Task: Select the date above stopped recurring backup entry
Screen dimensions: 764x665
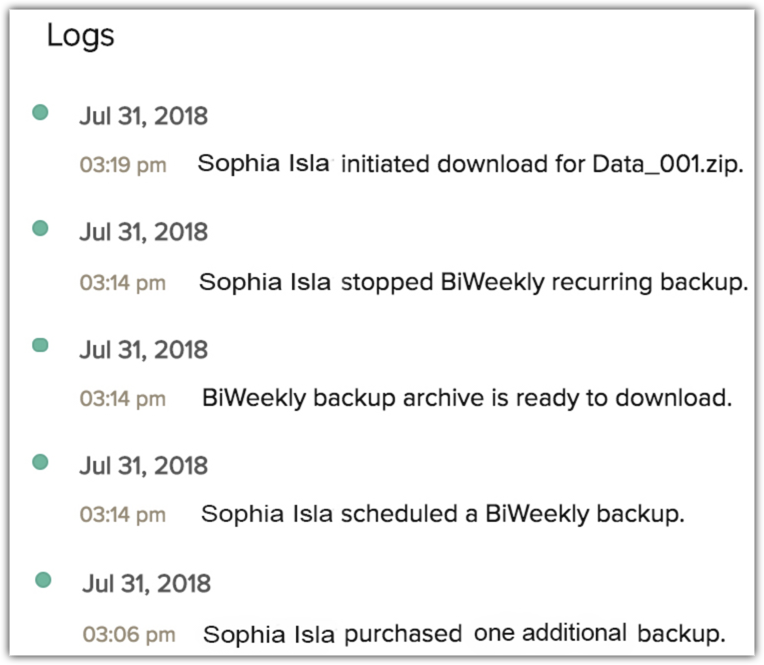Action: coord(144,232)
